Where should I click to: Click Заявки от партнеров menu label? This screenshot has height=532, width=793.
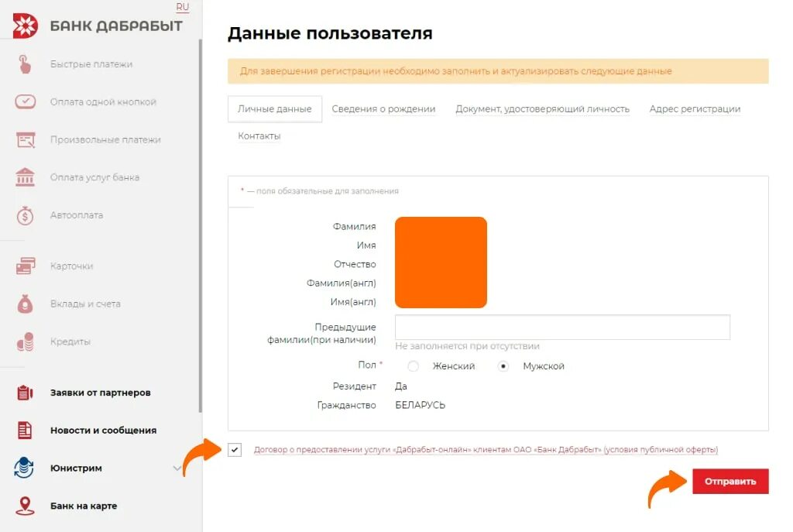pos(100,393)
